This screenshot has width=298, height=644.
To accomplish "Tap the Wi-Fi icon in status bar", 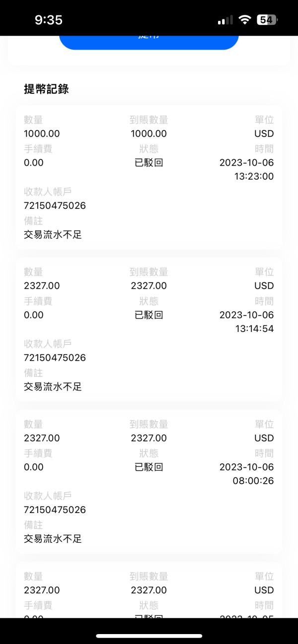I will coord(244,20).
